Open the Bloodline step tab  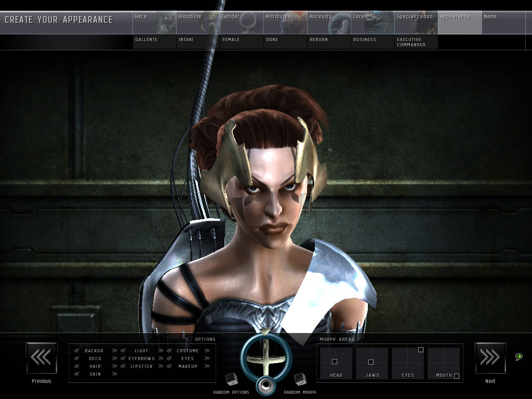click(198, 22)
